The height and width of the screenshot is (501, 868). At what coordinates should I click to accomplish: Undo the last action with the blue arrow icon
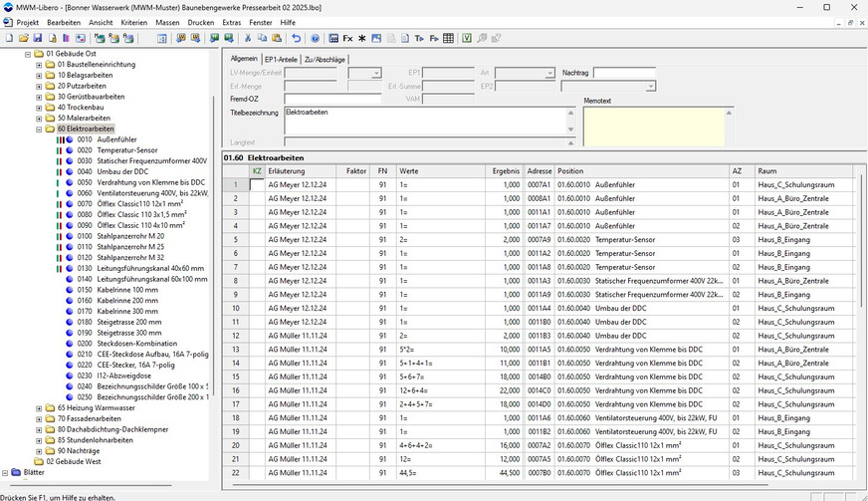click(296, 38)
